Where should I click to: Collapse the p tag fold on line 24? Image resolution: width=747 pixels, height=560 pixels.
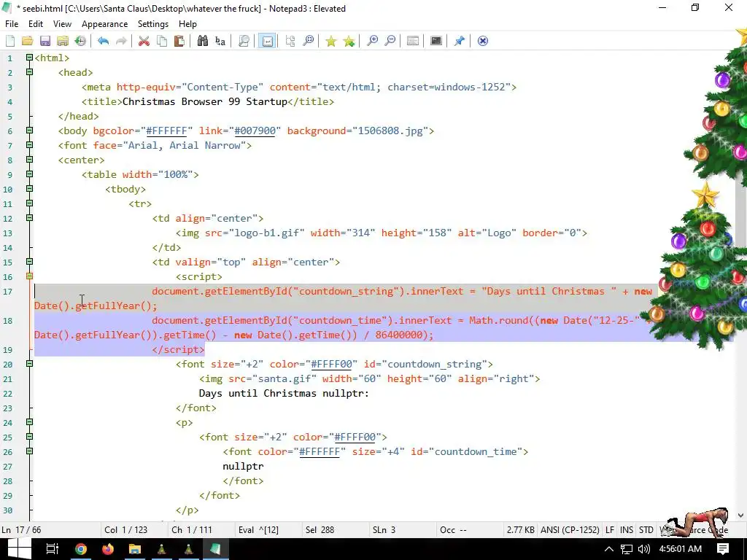tap(29, 422)
